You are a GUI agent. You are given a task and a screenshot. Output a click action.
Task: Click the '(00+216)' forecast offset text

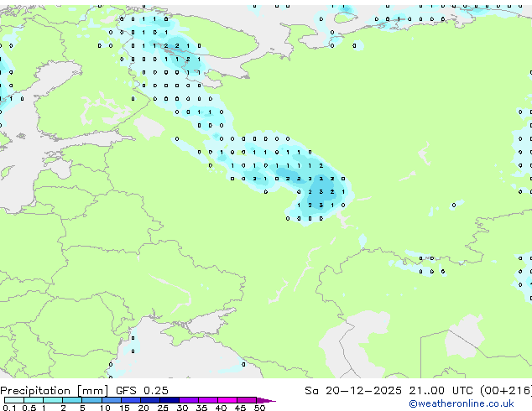[506, 391]
